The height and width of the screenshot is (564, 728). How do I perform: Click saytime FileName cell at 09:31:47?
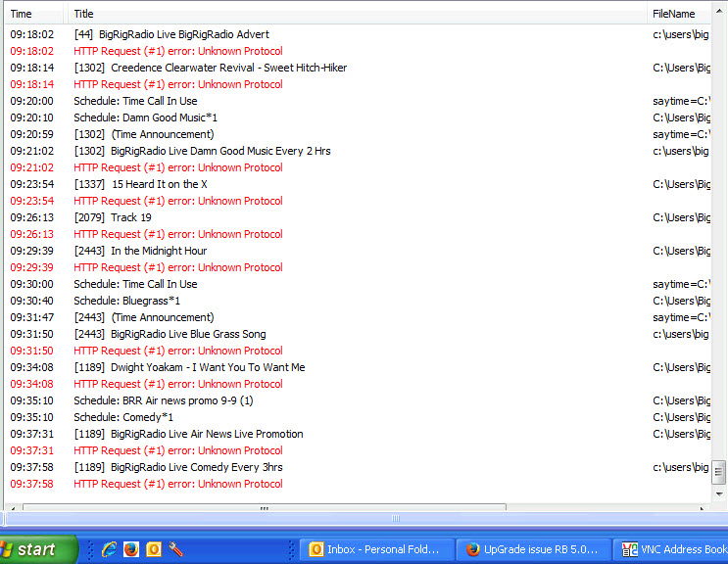(681, 317)
